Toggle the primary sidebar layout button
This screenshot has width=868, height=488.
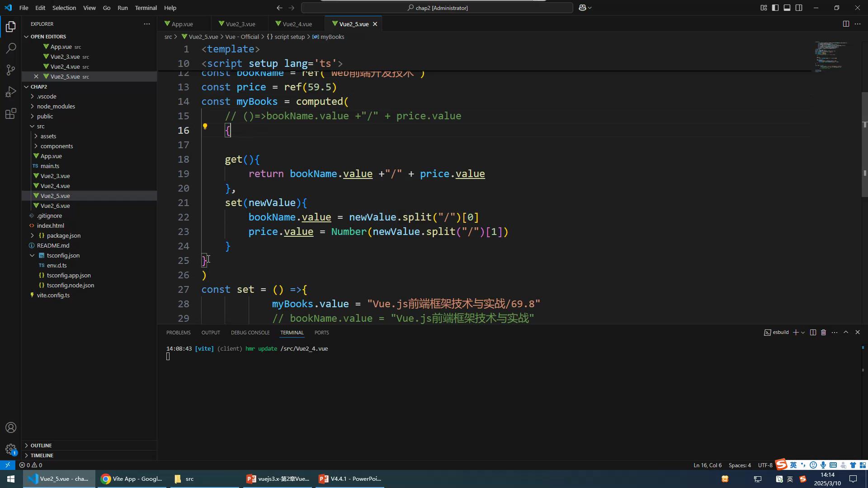(775, 8)
